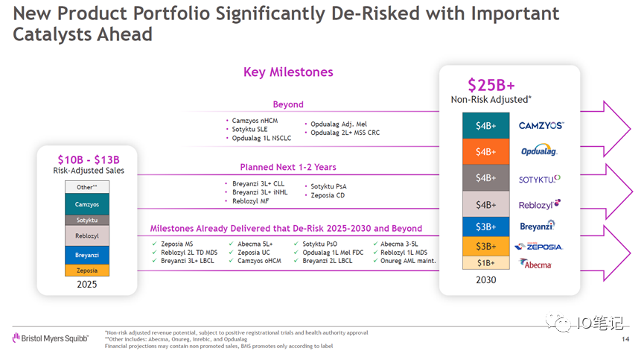Click the Reblozyl 2L TD MDS item
This screenshot has width=644, height=351.
click(x=189, y=253)
